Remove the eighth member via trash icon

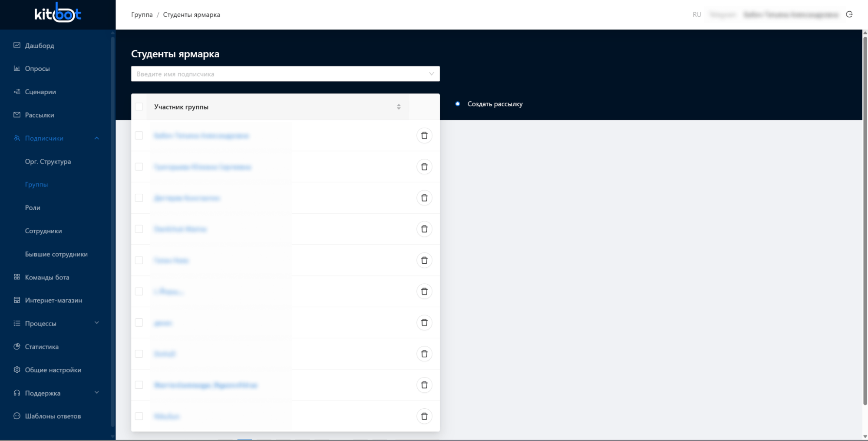point(424,354)
